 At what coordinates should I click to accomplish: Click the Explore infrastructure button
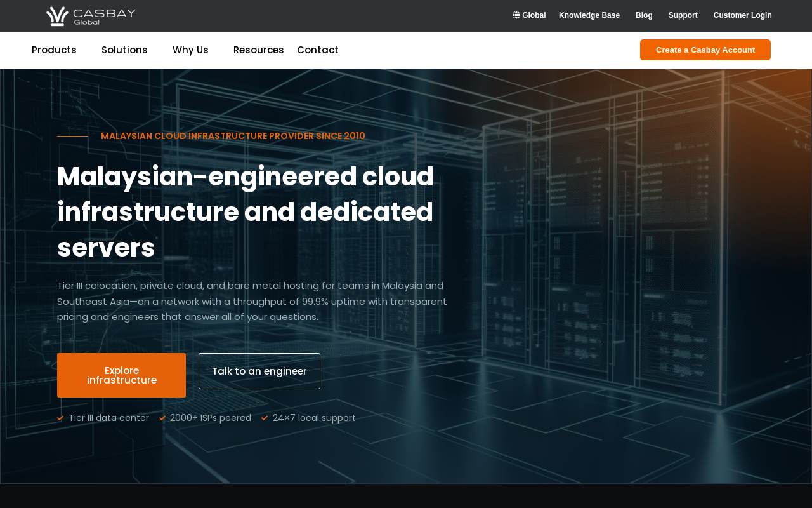(121, 375)
